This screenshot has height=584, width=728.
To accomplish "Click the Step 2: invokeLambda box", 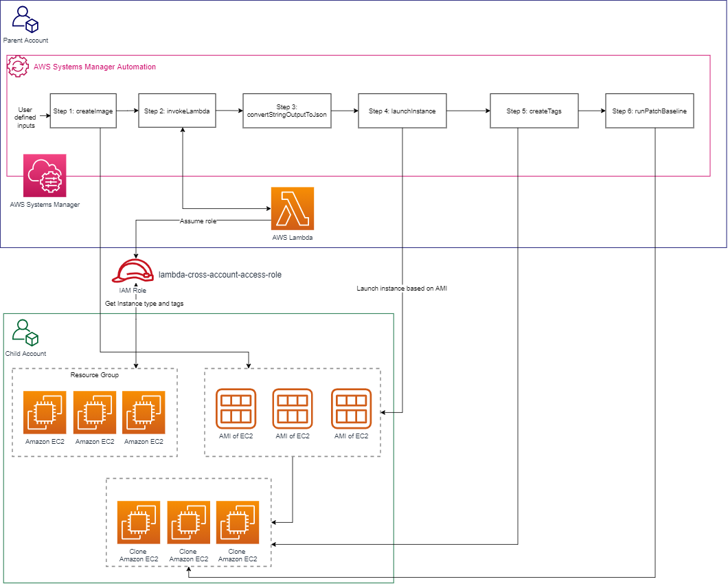I will (177, 111).
